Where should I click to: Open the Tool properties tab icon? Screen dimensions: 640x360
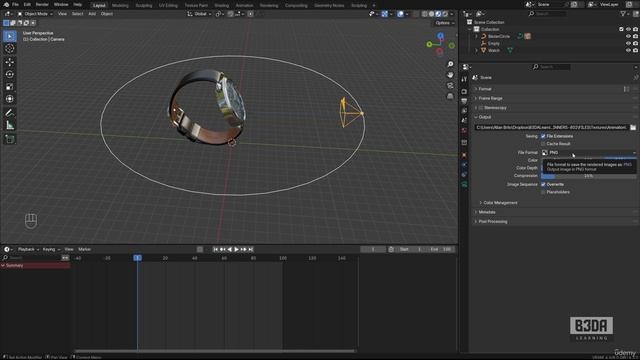(464, 79)
